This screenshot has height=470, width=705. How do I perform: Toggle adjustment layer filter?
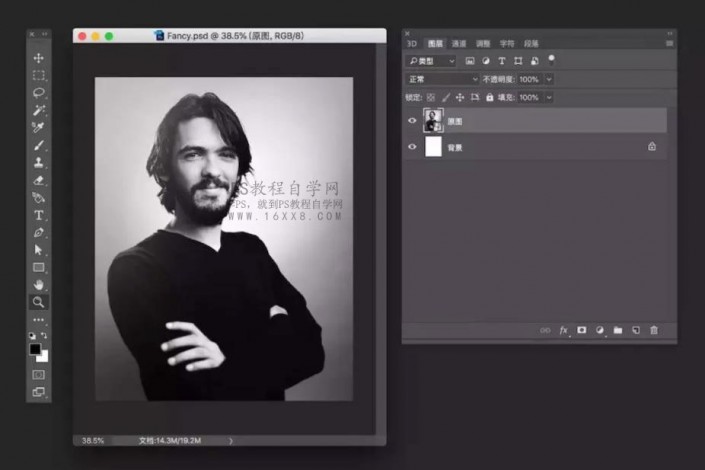click(486, 61)
